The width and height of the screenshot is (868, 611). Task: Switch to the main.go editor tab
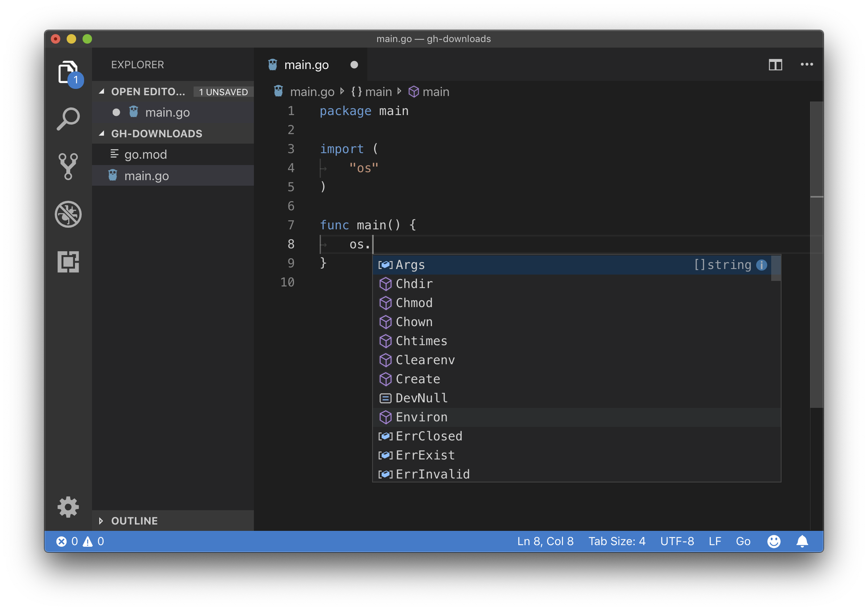coord(306,64)
